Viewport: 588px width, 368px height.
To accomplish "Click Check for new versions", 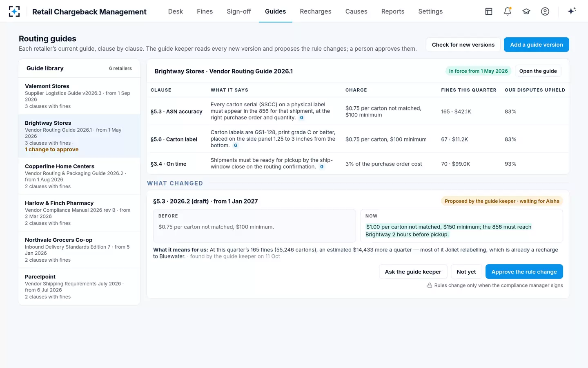I will coord(463,45).
